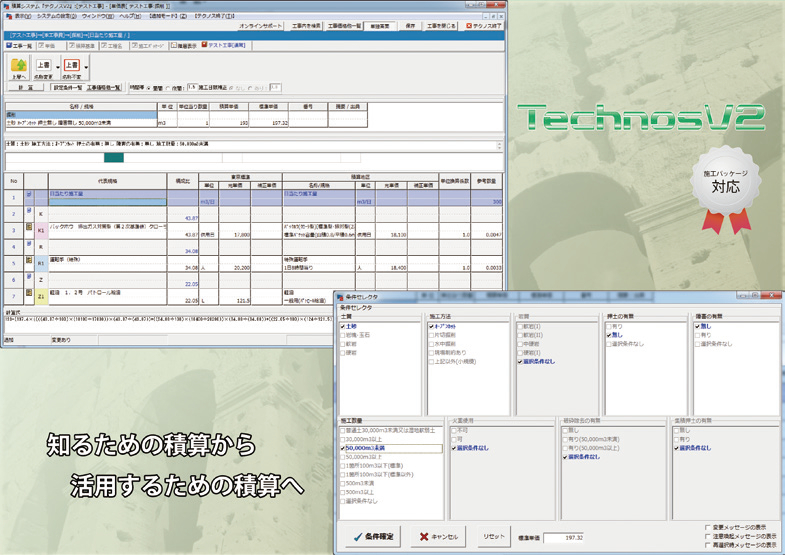
Task: Click the テクノス終了 toolbar button
Action: tap(484, 26)
